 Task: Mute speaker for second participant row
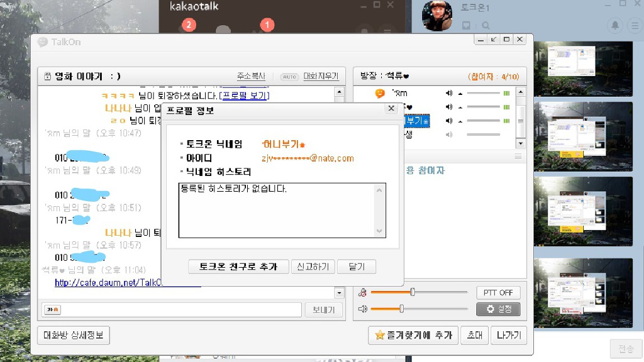449,107
